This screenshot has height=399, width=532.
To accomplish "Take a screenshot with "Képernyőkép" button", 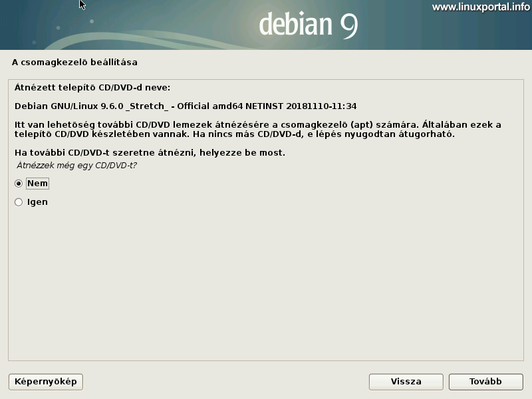I will (46, 382).
